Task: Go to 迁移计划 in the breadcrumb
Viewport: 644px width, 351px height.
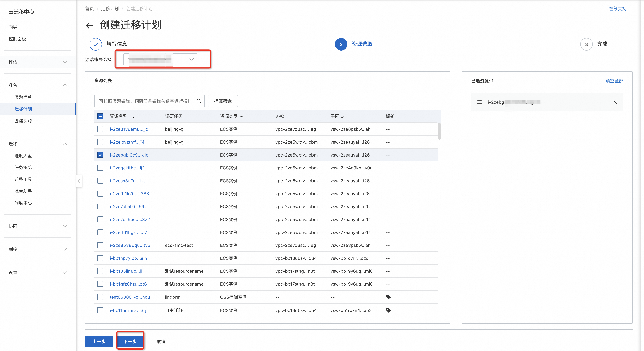Action: pos(110,8)
